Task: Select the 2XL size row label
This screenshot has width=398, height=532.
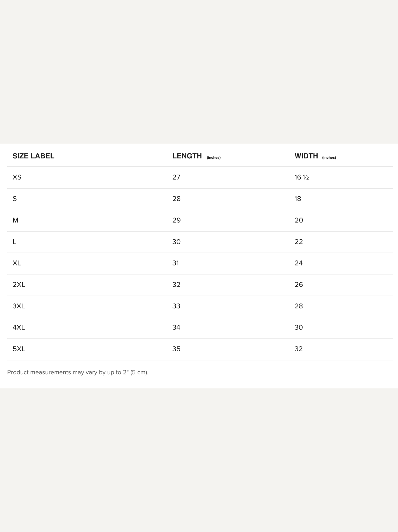Action: coord(19,285)
